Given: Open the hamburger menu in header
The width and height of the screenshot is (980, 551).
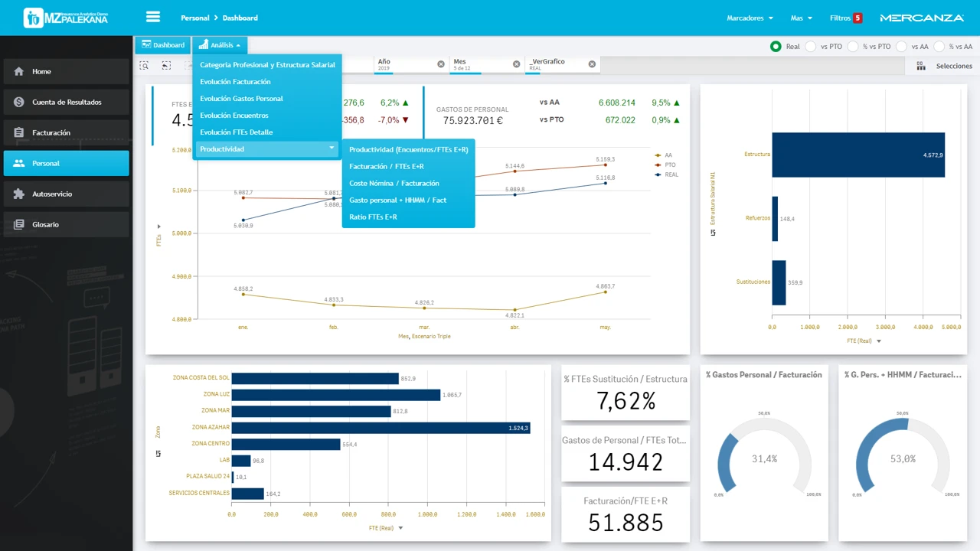Looking at the screenshot, I should coord(152,17).
